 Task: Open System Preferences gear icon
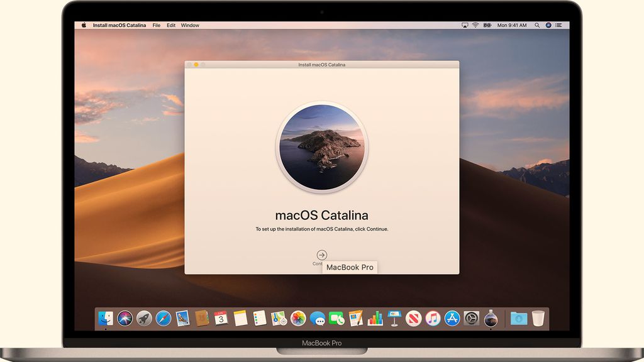(x=472, y=318)
